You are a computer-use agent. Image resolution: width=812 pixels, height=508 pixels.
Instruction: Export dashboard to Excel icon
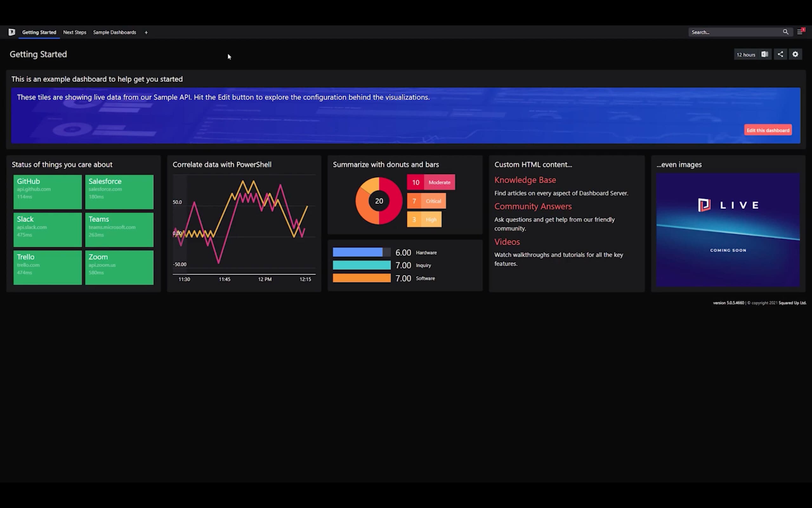click(x=764, y=54)
